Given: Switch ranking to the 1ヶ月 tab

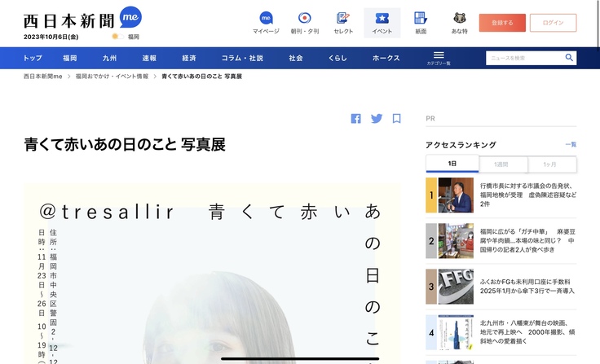Looking at the screenshot, I should pos(552,164).
